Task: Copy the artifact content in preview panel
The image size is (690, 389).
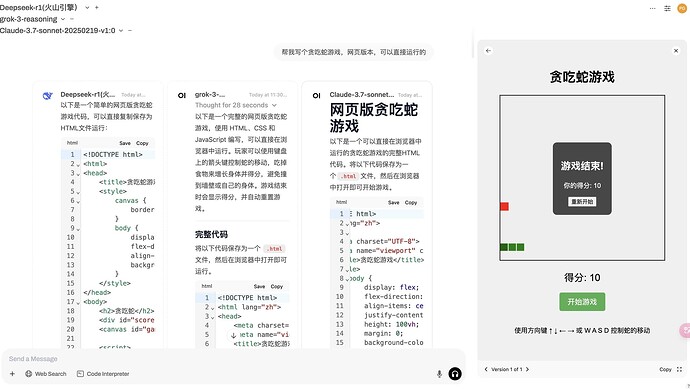Action: (665, 369)
